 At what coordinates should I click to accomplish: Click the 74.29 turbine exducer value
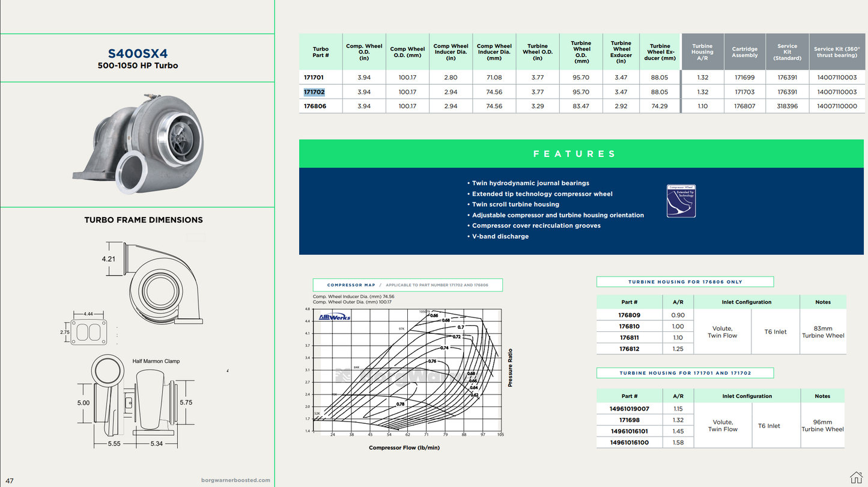pos(660,106)
